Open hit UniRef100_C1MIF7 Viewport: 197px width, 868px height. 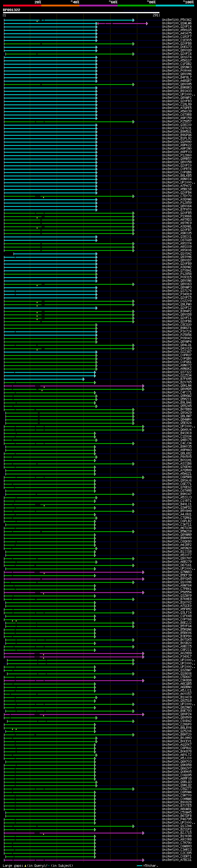[x=177, y=37]
